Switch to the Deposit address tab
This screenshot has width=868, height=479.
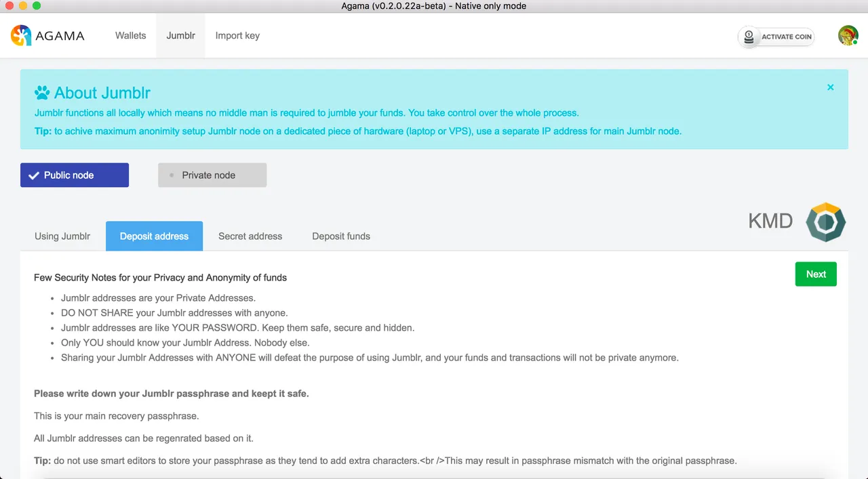coord(154,236)
